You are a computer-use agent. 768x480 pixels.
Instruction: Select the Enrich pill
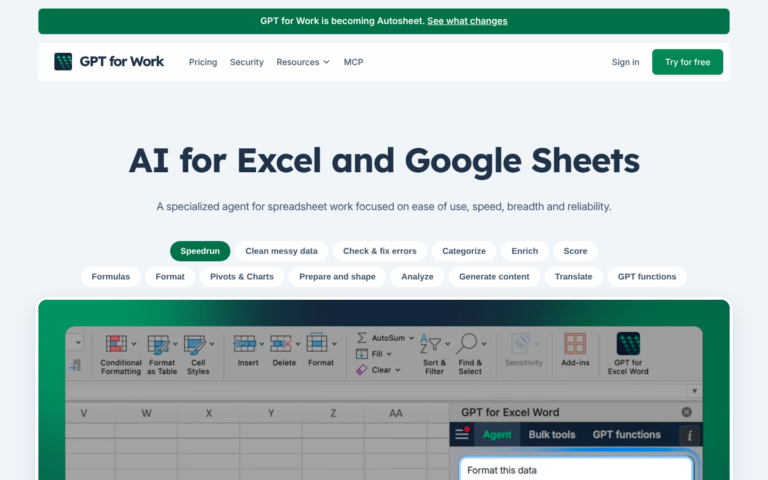[525, 251]
